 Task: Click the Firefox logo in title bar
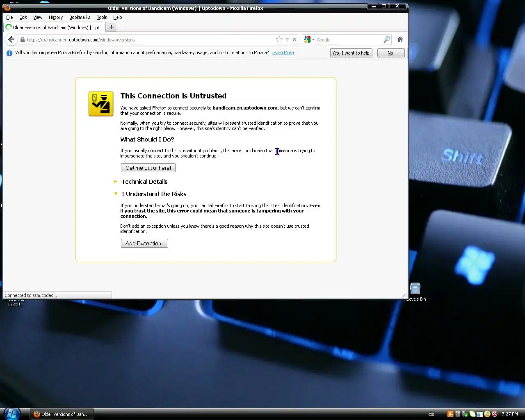pos(7,7)
